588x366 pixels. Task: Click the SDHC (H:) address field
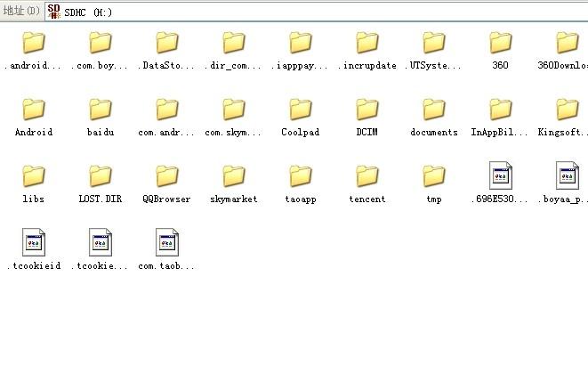(316, 12)
